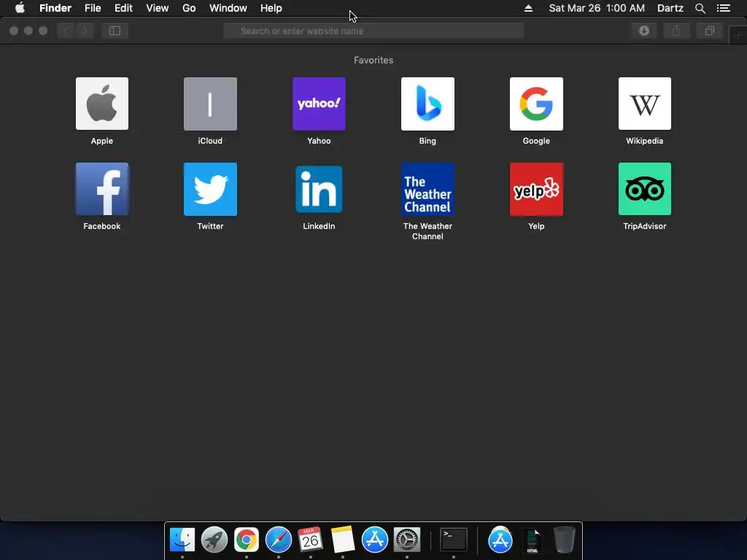This screenshot has height=560, width=747.
Task: Toggle the Safari sidebar button
Action: (115, 31)
